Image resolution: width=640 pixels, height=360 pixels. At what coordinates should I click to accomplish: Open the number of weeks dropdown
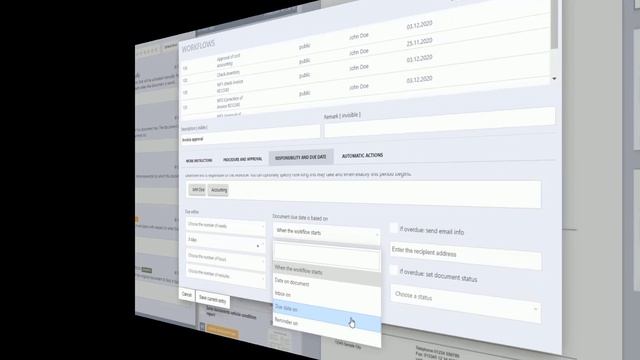coord(225,226)
